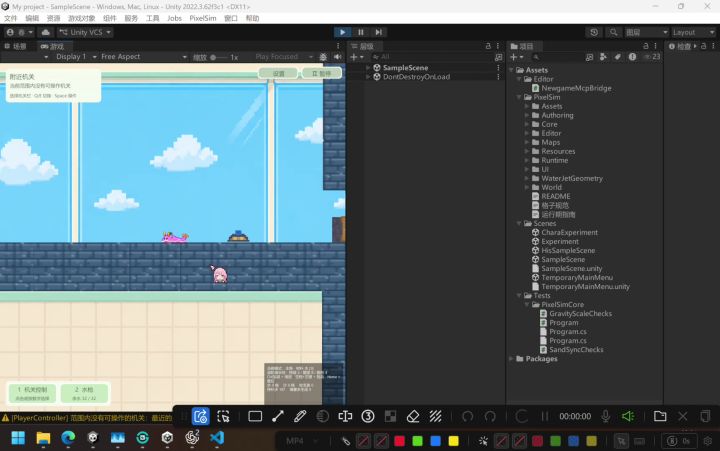Select the pencil annotation tool
The height and width of the screenshot is (451, 720).
(300, 417)
